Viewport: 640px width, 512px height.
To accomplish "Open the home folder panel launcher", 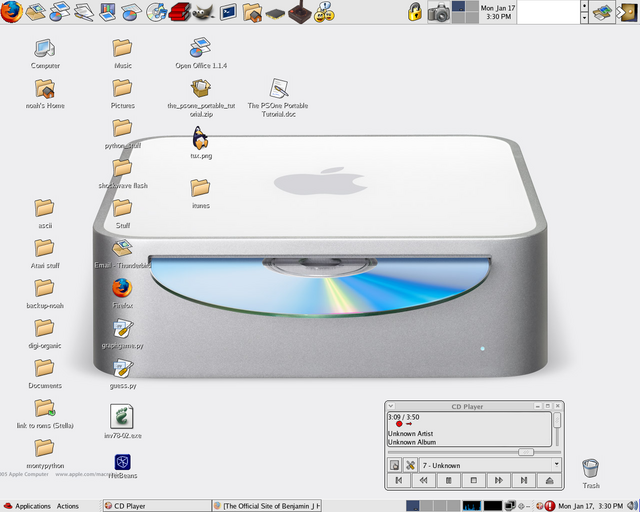I will 252,13.
